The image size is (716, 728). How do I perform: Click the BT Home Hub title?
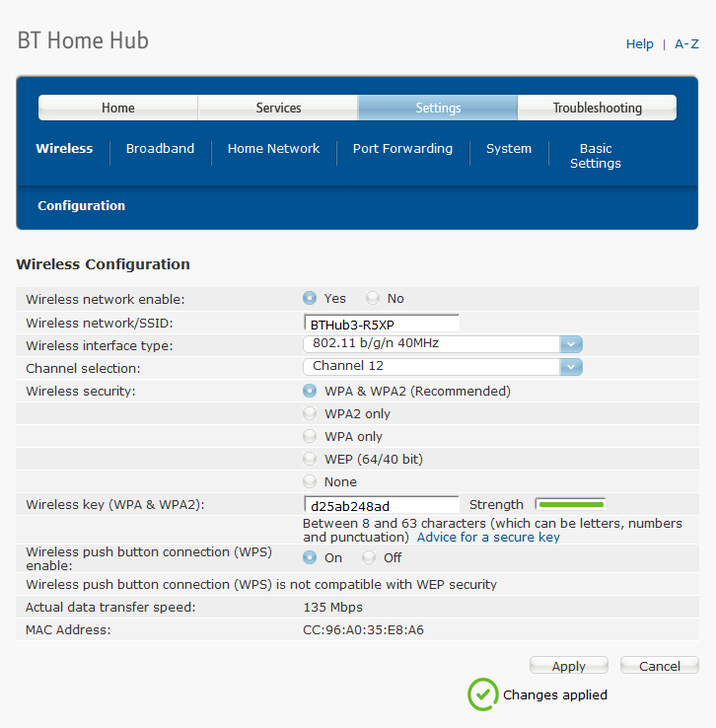[83, 40]
